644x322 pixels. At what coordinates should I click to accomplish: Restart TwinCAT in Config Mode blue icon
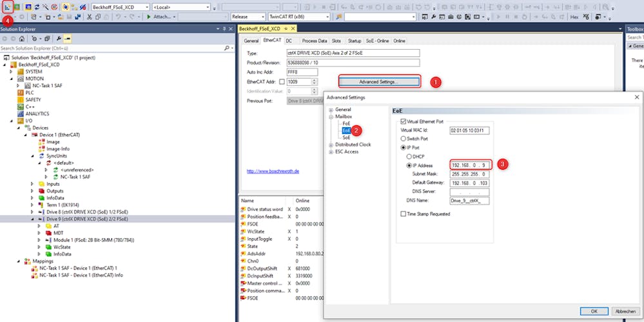[x=28, y=7]
